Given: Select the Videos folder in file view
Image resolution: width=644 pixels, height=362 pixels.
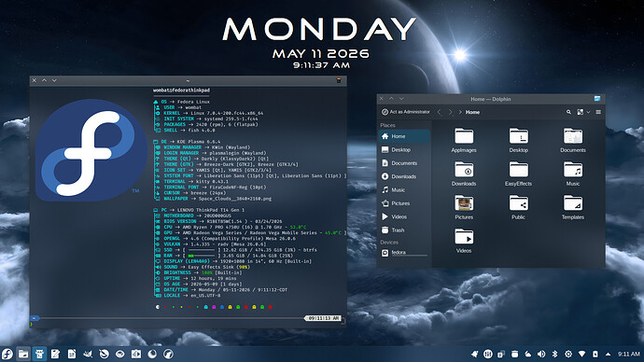Looking at the screenshot, I should pos(464,241).
